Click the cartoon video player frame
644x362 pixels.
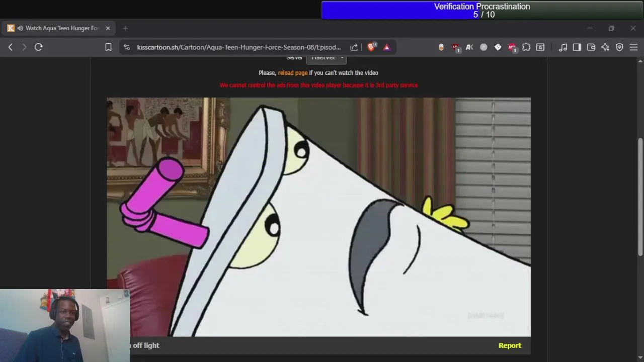(318, 217)
